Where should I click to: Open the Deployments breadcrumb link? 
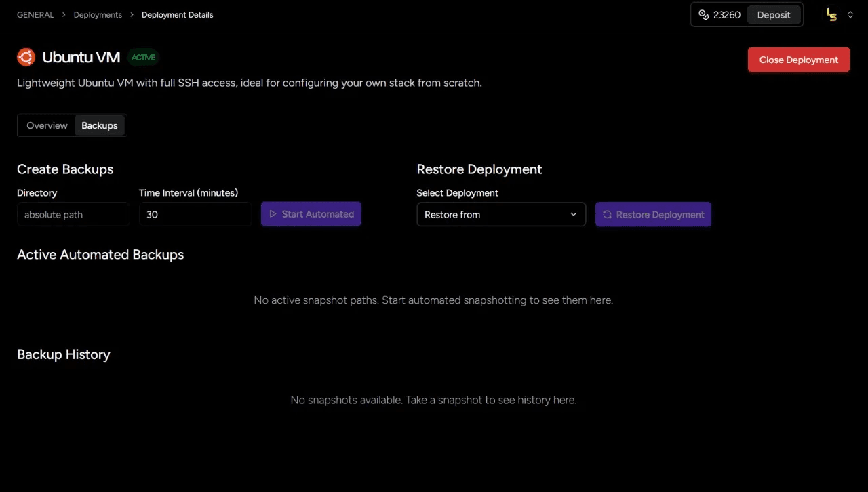click(97, 14)
